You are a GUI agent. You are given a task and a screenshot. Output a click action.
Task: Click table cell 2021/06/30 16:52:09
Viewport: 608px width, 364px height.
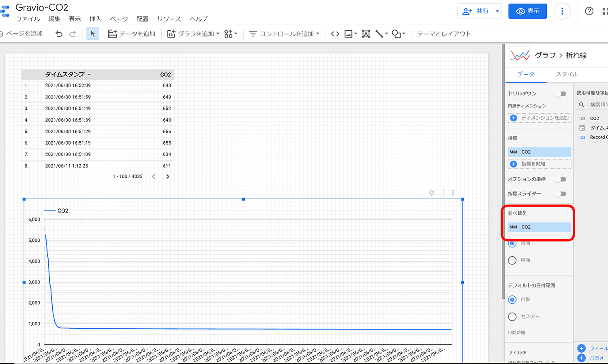(68, 85)
